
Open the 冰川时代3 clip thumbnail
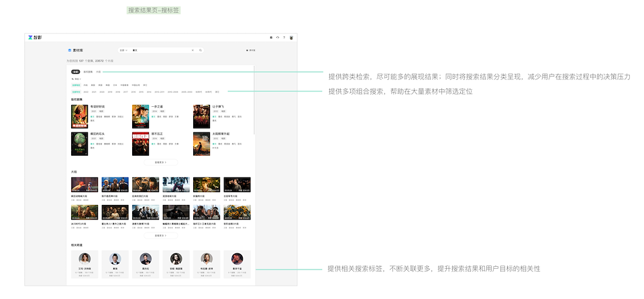pos(85,212)
